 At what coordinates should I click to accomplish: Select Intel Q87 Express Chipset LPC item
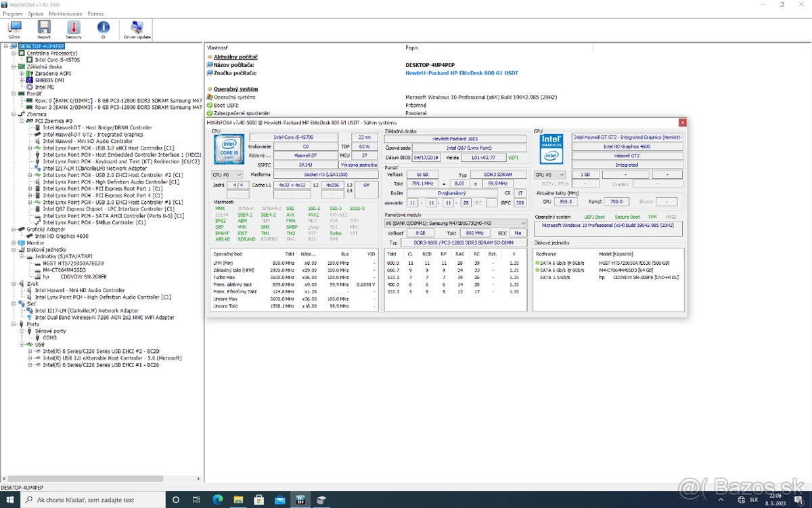click(x=108, y=209)
